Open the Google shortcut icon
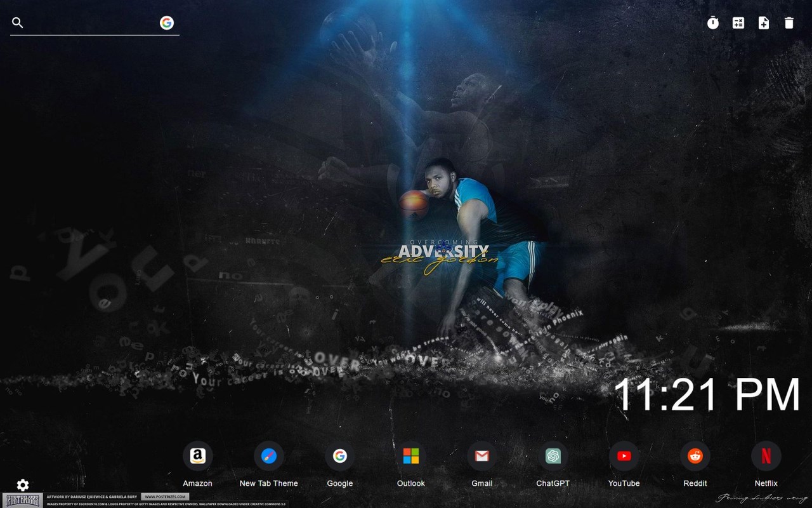This screenshot has width=812, height=508. [340, 456]
